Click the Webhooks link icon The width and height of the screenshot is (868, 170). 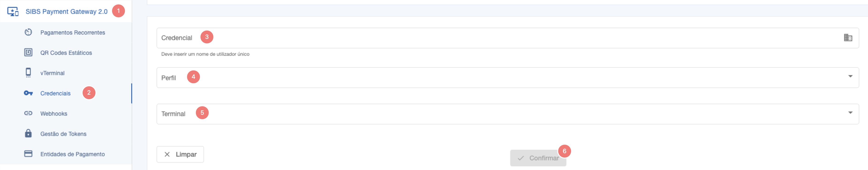pos(28,113)
